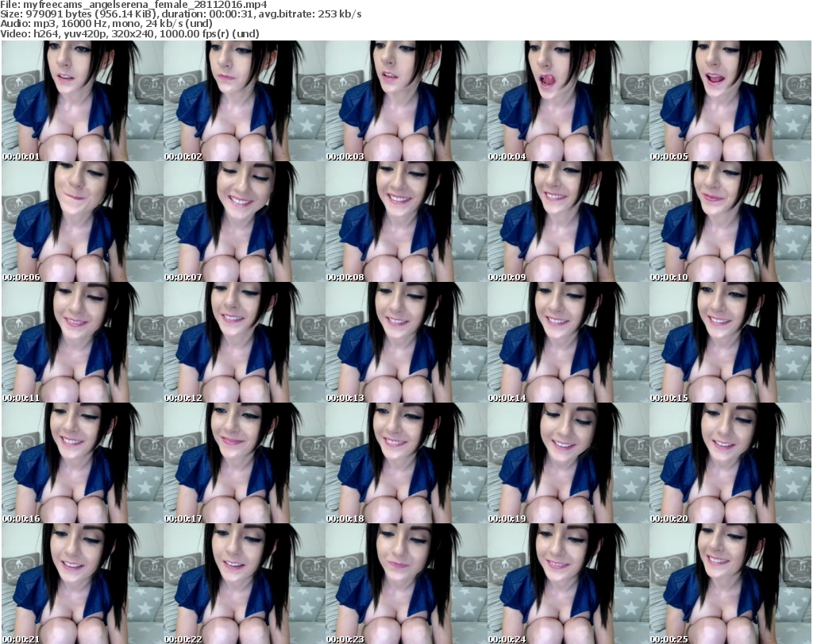
Task: Select the Size and duration info line
Action: click(x=181, y=14)
